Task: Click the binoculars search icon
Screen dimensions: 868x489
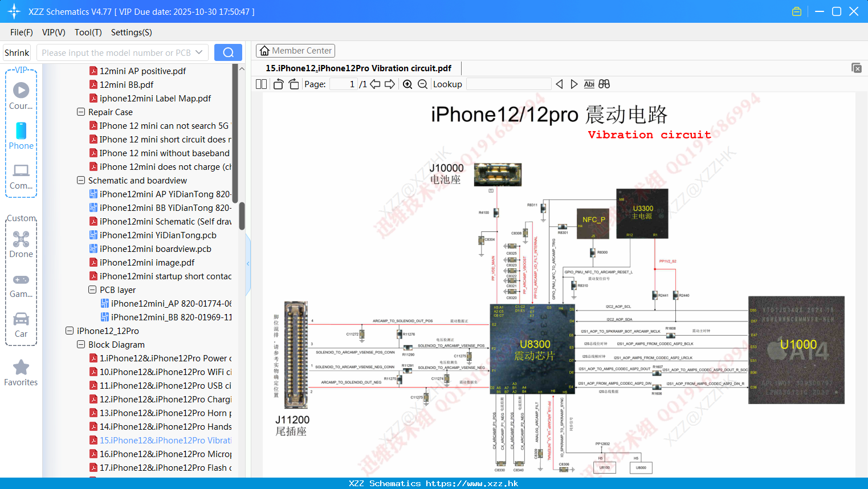Action: point(604,84)
